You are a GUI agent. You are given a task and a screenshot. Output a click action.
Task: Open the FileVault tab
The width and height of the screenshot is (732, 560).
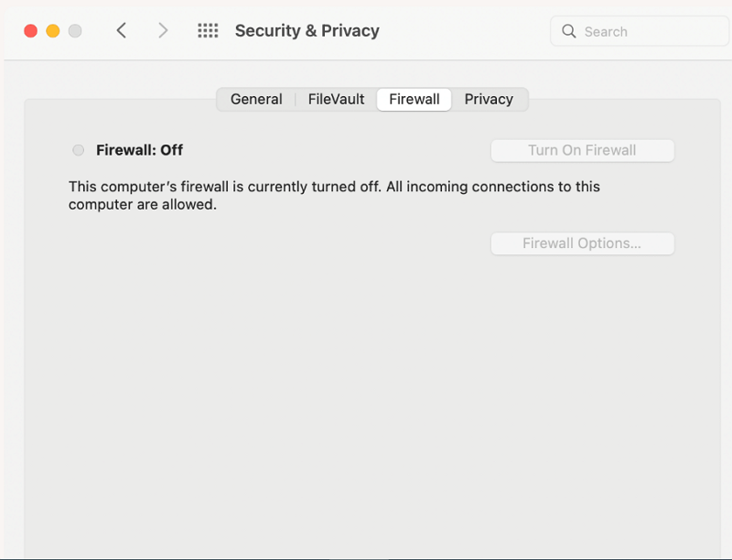click(336, 99)
